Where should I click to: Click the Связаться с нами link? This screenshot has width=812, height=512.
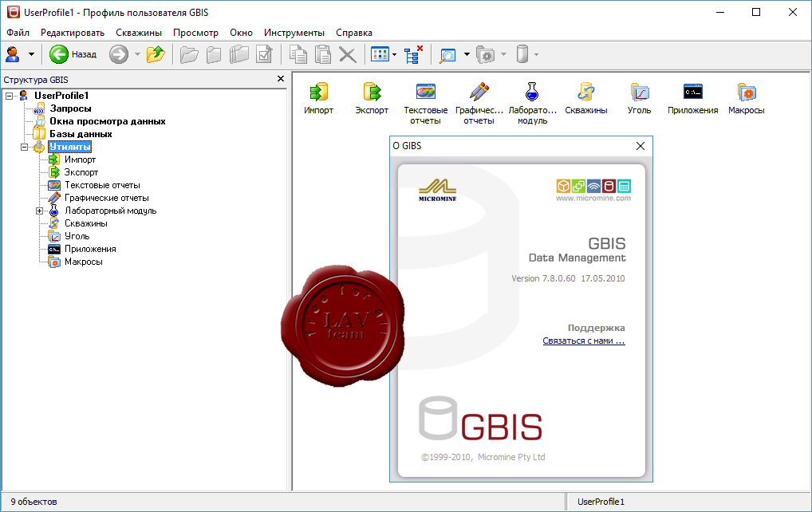tap(584, 341)
